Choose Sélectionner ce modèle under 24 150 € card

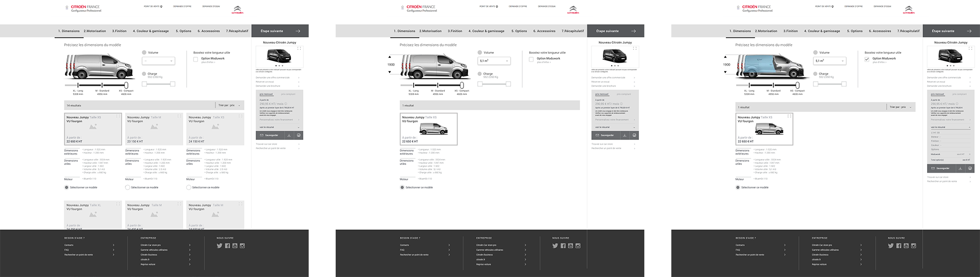189,187
